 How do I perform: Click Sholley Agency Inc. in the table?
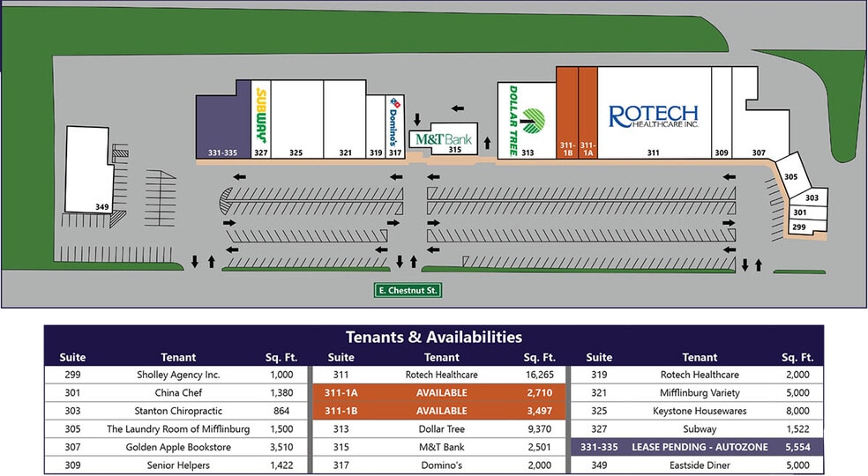[x=178, y=375]
